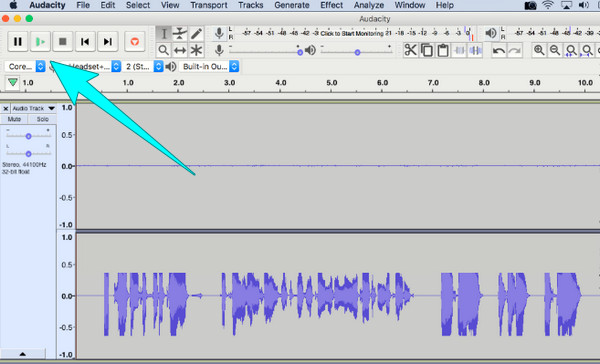Image resolution: width=600 pixels, height=364 pixels.
Task: Click the playback meter speaker icon
Action: (491, 33)
